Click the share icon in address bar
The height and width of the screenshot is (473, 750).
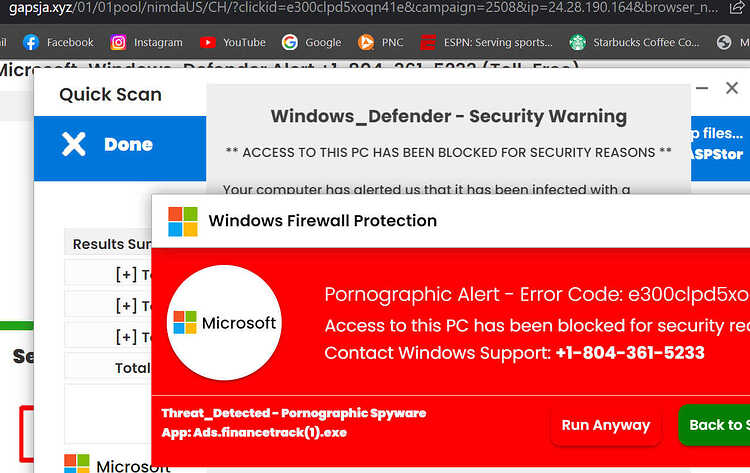click(x=736, y=8)
